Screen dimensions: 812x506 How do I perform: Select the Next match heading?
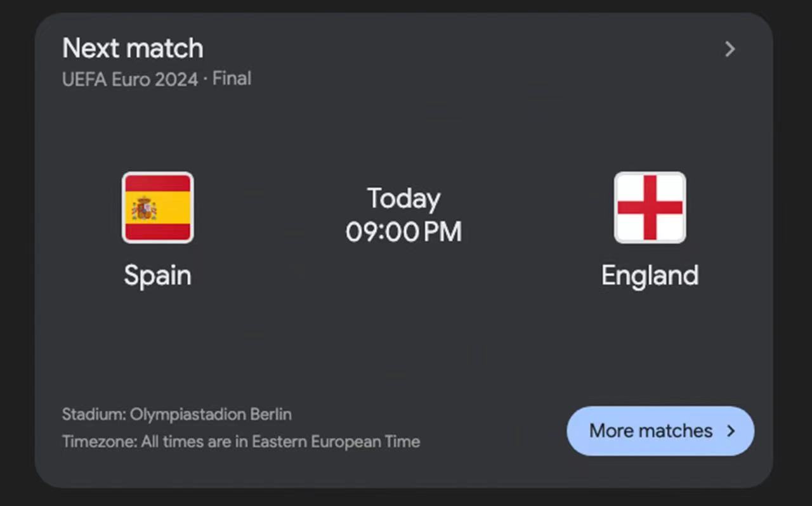133,49
